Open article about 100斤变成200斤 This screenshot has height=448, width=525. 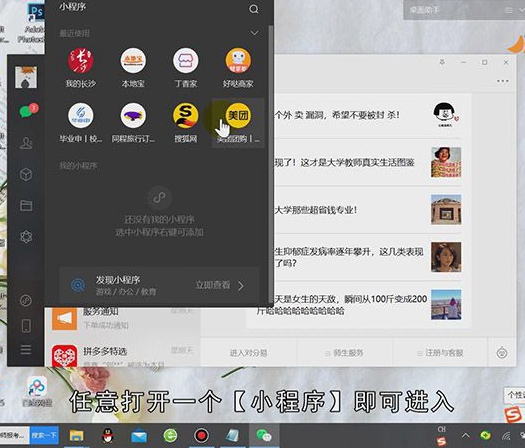tap(342, 305)
